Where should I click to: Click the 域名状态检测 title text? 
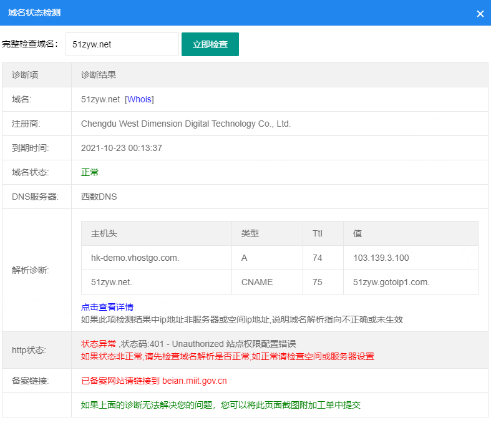34,13
